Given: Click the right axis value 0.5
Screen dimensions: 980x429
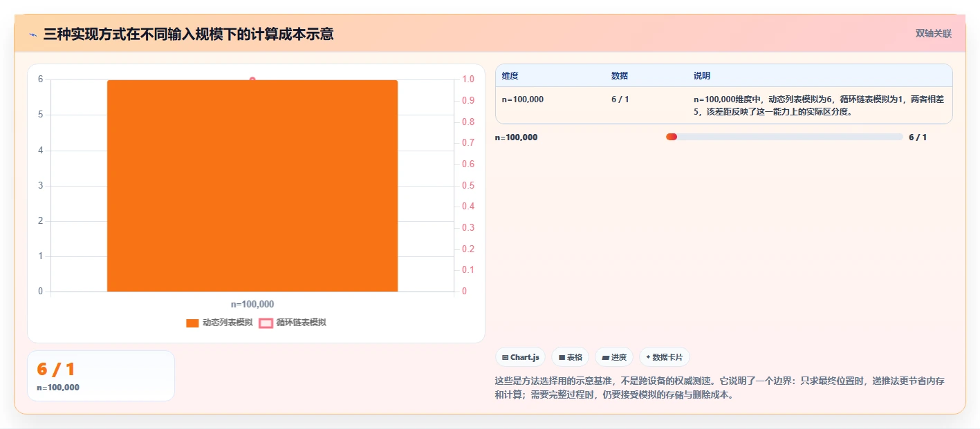Looking at the screenshot, I should (468, 185).
